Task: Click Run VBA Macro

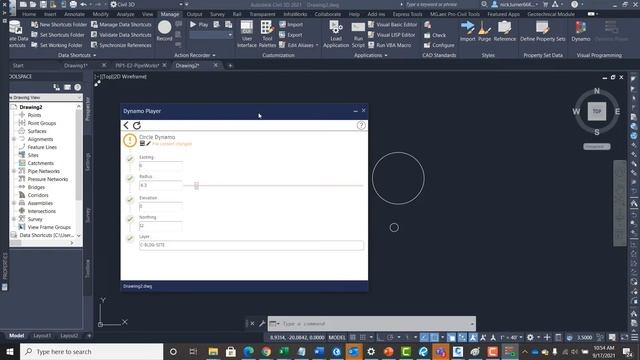Action: tap(389, 45)
